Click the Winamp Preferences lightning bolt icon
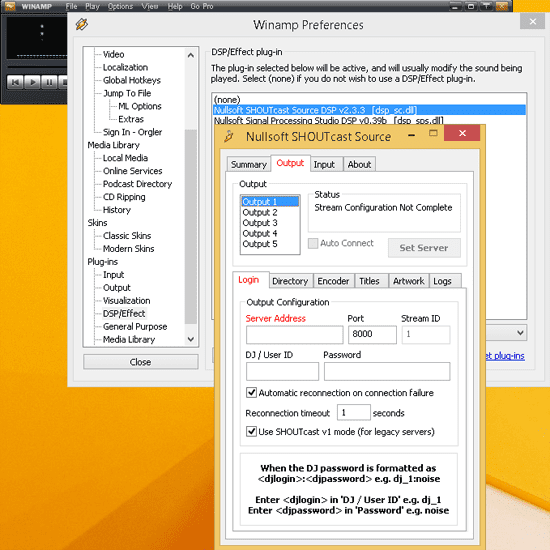The width and height of the screenshot is (550, 550). pos(82,24)
